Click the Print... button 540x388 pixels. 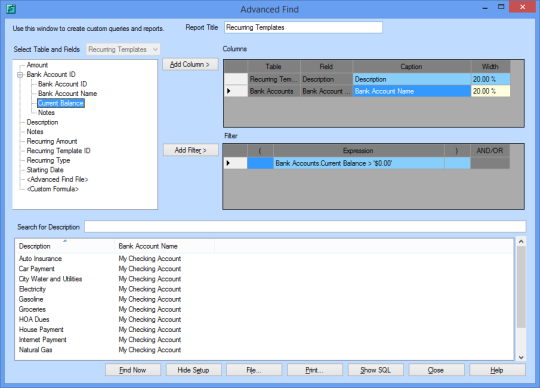[x=315, y=370]
